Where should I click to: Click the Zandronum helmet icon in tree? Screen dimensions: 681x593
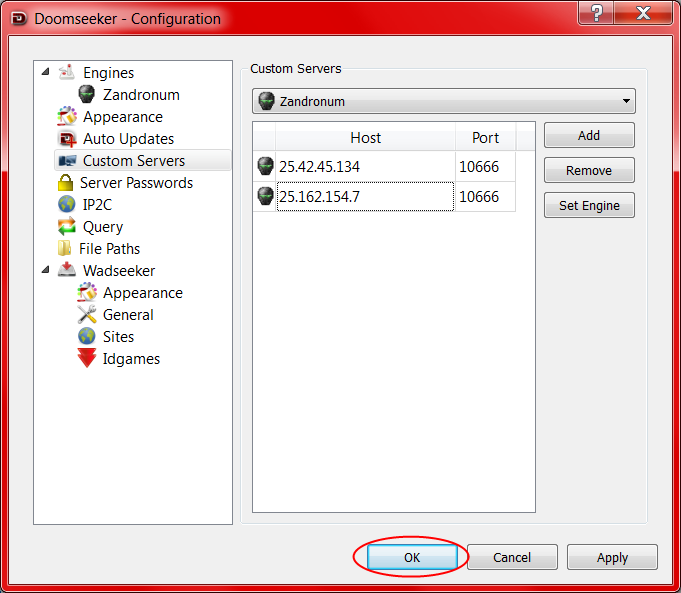[x=86, y=94]
